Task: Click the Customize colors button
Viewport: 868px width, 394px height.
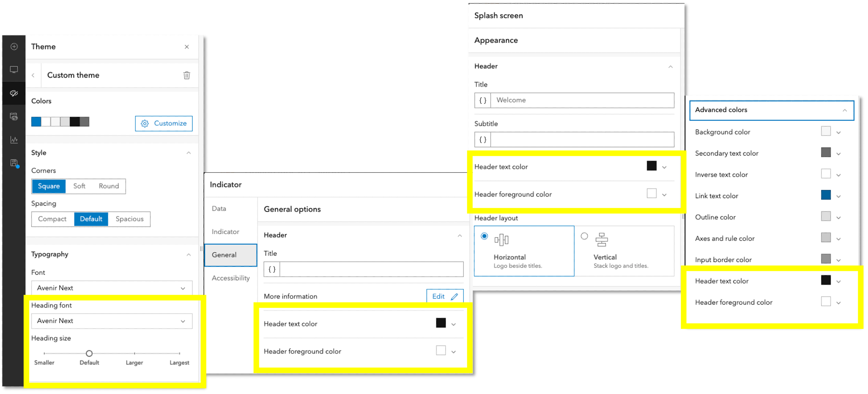Action: [164, 123]
